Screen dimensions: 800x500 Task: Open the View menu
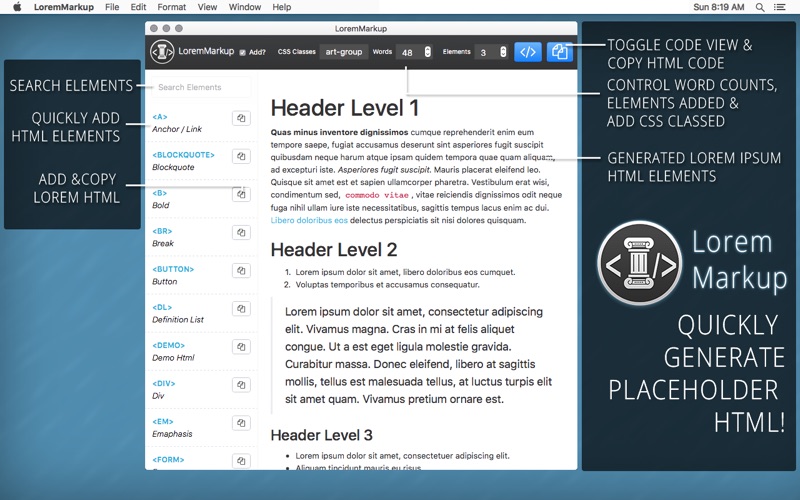[x=207, y=7]
